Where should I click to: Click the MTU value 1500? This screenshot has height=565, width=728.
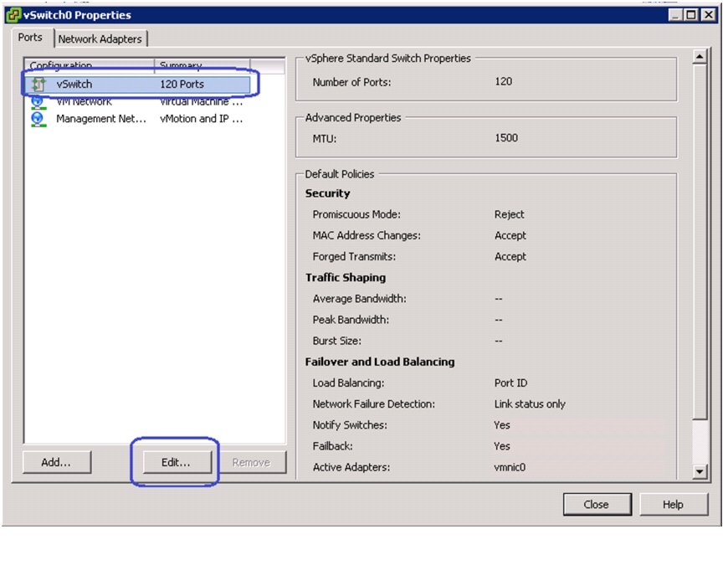506,138
